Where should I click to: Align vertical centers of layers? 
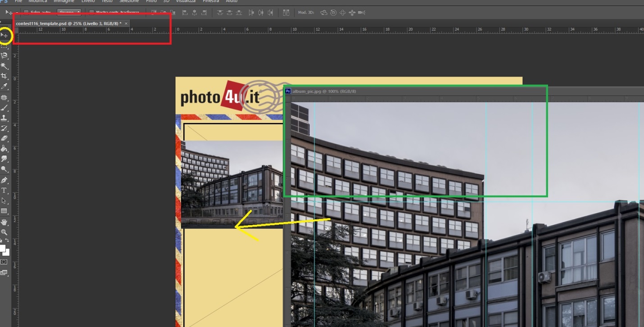pos(163,12)
